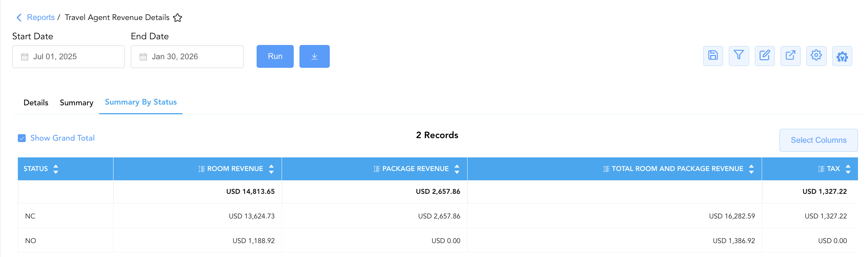Viewport: 868px width, 257px height.
Task: Click the Room Revenue column list icon
Action: (x=202, y=169)
